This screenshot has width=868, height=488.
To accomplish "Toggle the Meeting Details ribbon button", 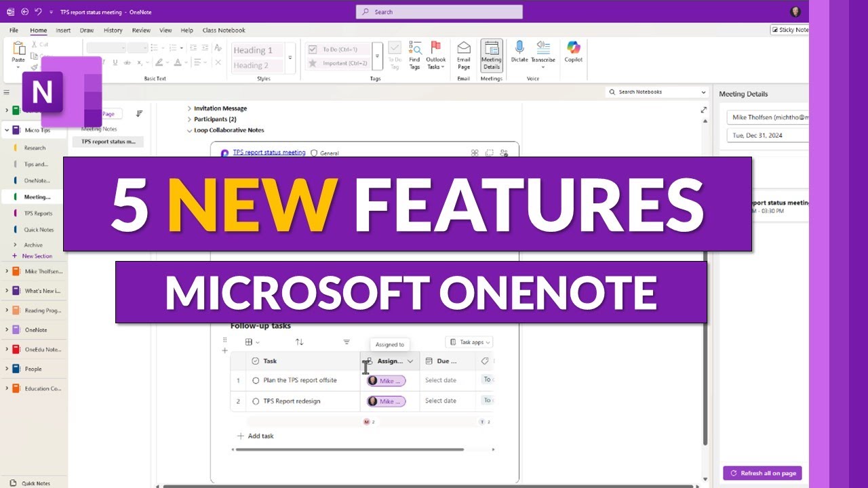I will tap(492, 55).
